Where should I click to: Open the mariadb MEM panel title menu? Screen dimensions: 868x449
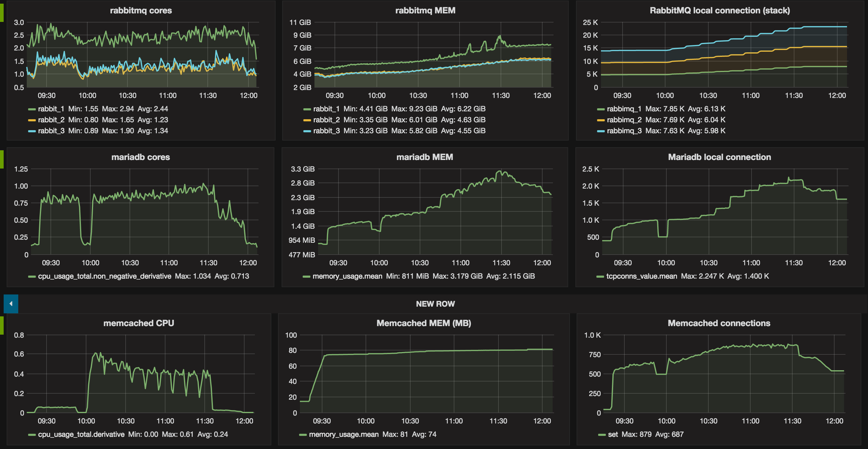point(425,157)
